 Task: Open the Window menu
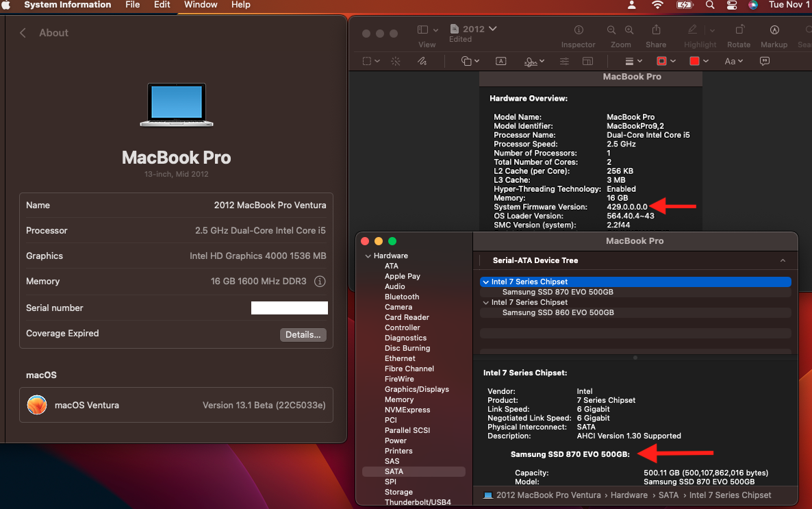click(201, 5)
